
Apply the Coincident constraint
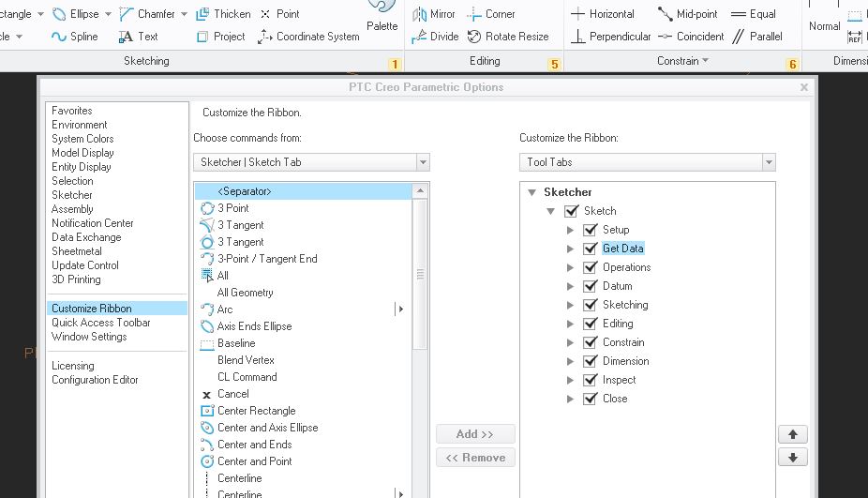tap(690, 37)
